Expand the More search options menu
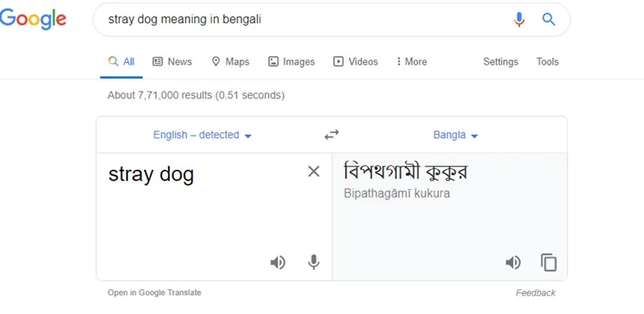 (412, 62)
